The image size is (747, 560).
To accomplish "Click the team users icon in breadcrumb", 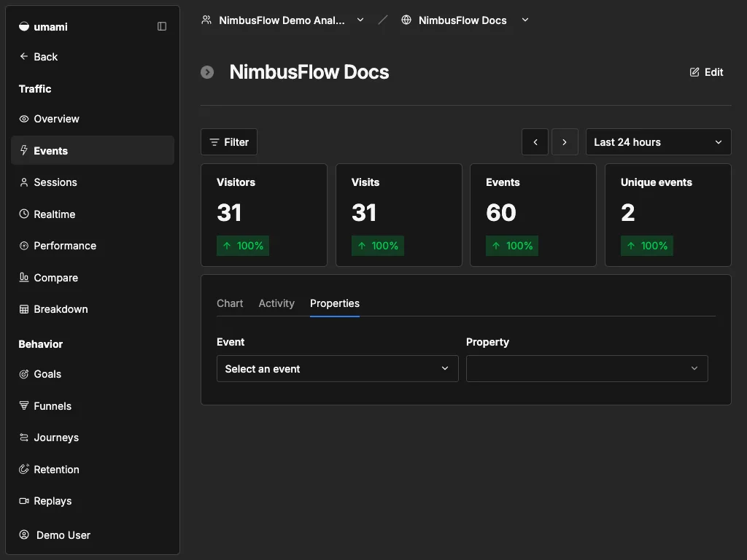I will pos(206,20).
